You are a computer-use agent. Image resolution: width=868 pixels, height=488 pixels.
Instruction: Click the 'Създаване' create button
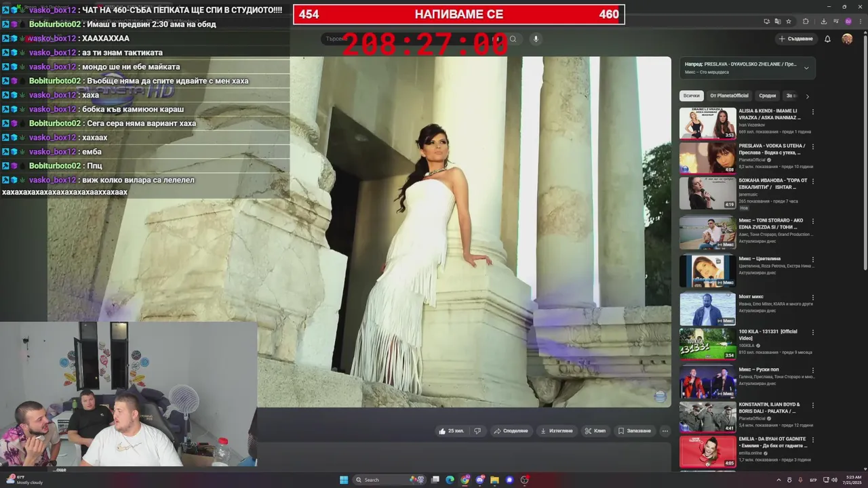click(x=795, y=39)
